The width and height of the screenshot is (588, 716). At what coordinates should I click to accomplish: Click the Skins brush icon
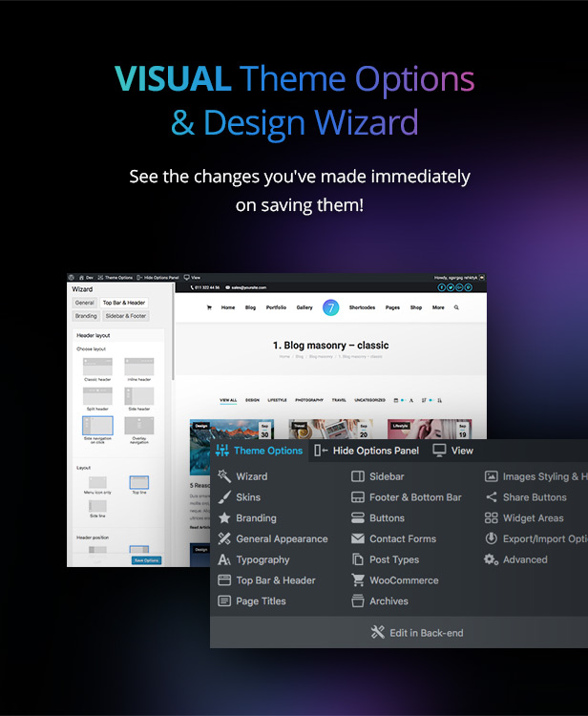(x=224, y=497)
